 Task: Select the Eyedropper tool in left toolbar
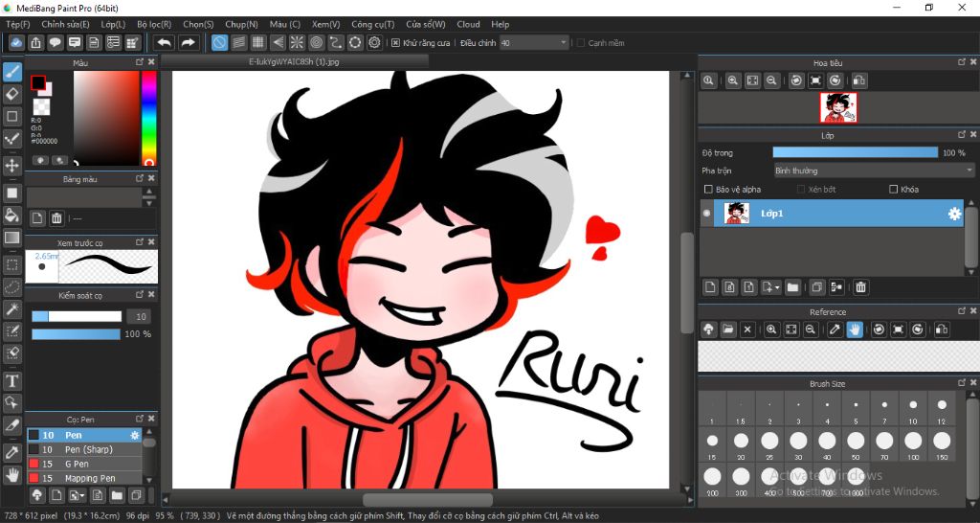[x=11, y=453]
